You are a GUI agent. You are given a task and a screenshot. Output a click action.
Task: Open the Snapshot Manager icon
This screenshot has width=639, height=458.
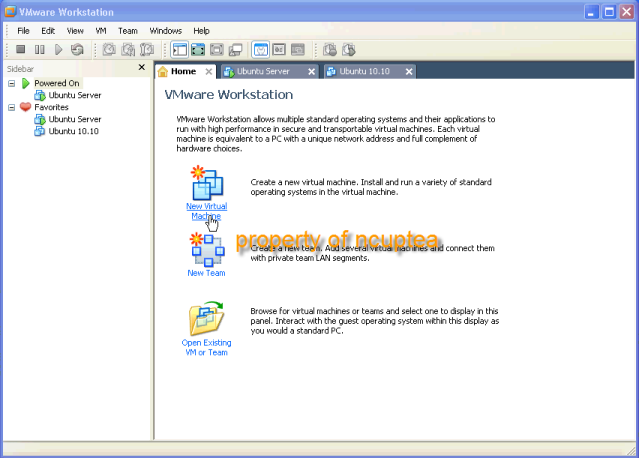(x=147, y=50)
